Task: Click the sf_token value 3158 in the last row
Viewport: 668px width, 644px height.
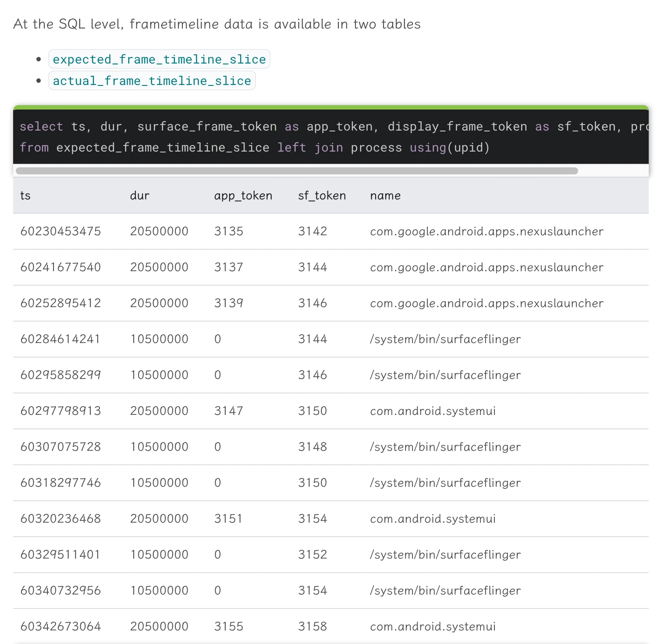Action: 313,626
